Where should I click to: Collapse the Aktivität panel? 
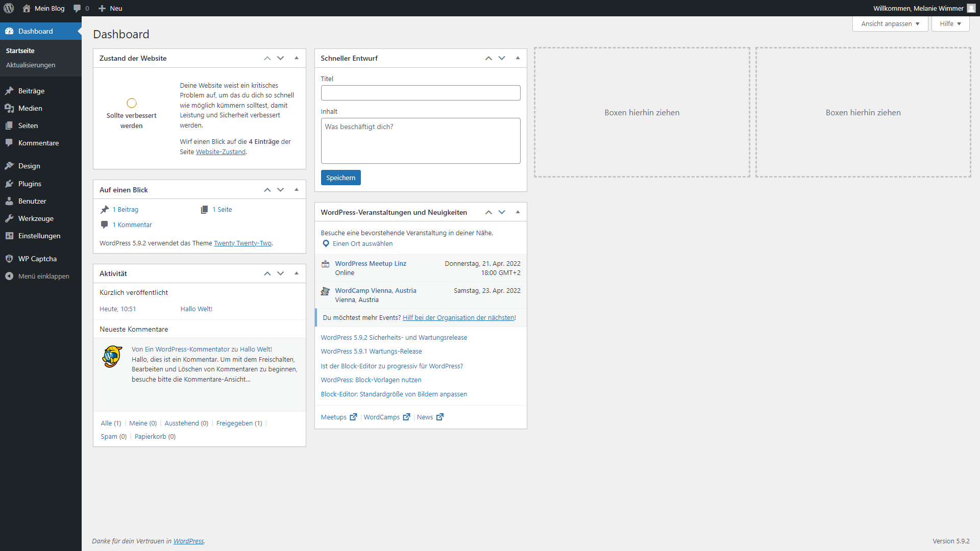coord(297,273)
